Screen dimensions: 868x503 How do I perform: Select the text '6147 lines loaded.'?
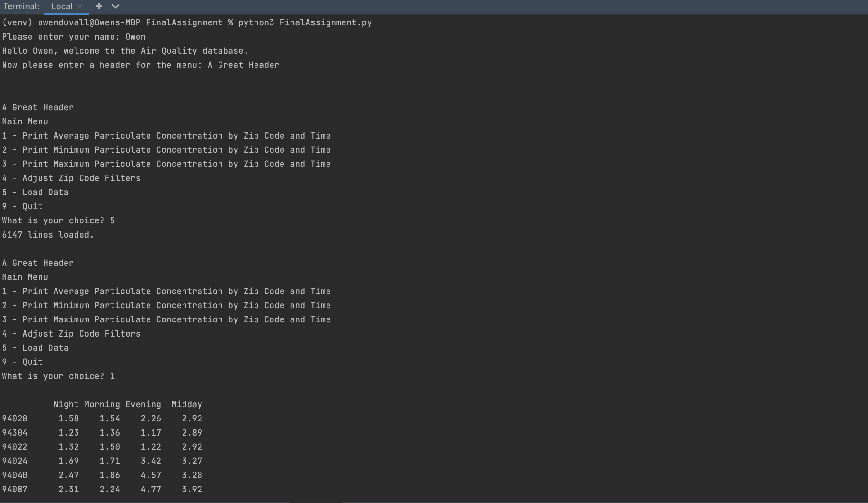(48, 235)
